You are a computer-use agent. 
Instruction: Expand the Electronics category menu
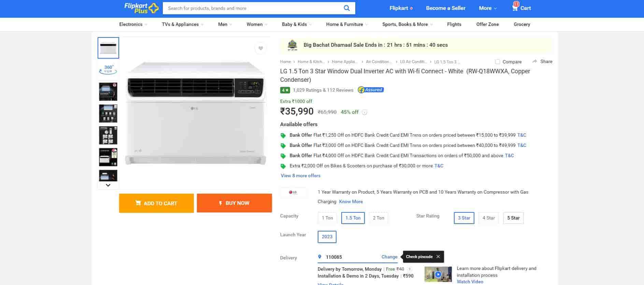point(133,25)
